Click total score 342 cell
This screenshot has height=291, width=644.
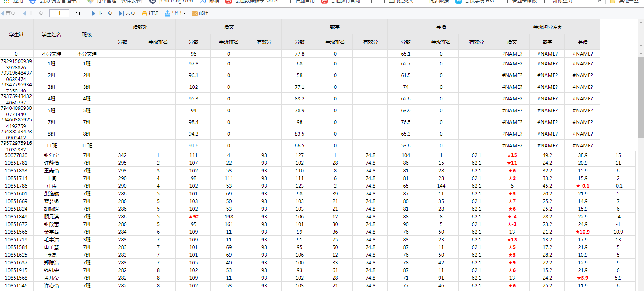[122, 155]
